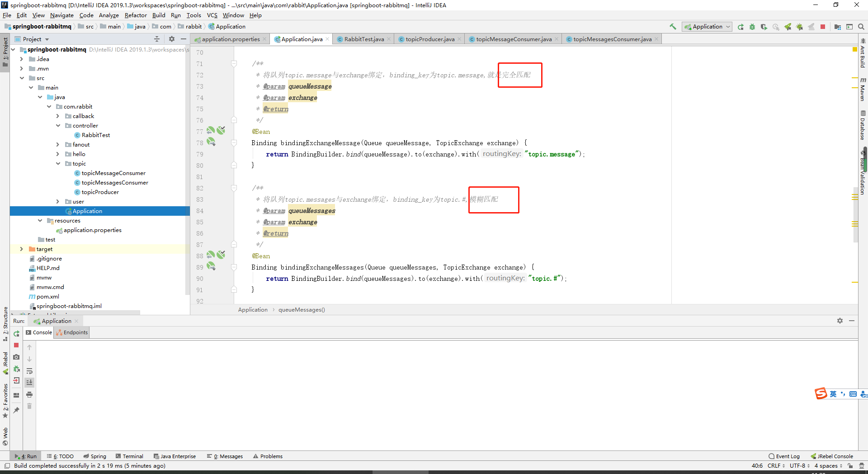Build the project with the hammer icon

point(672,27)
